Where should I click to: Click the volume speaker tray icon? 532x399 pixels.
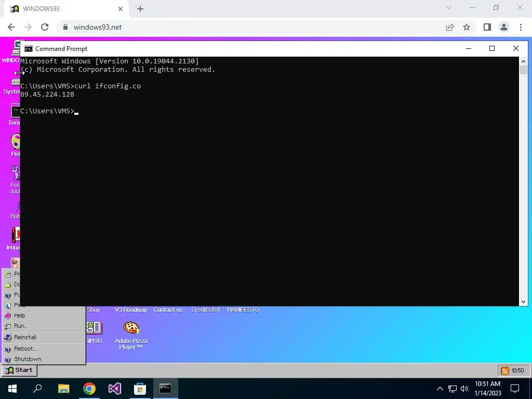(x=464, y=389)
